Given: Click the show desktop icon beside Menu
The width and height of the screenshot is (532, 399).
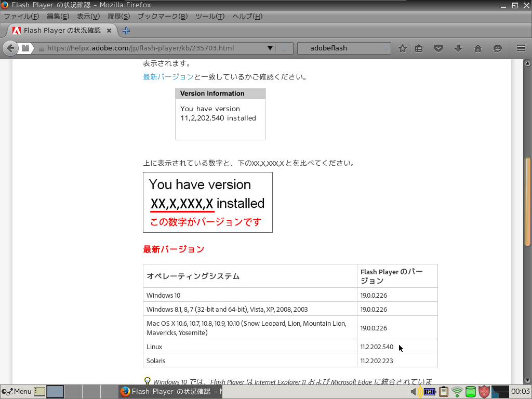Looking at the screenshot, I should tap(39, 392).
